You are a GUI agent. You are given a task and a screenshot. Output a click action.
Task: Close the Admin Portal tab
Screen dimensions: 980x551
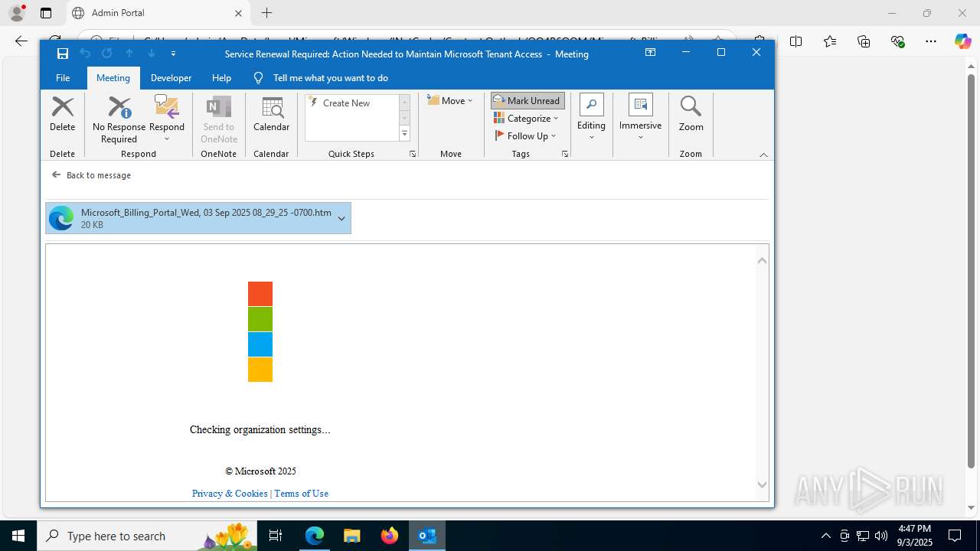[238, 13]
